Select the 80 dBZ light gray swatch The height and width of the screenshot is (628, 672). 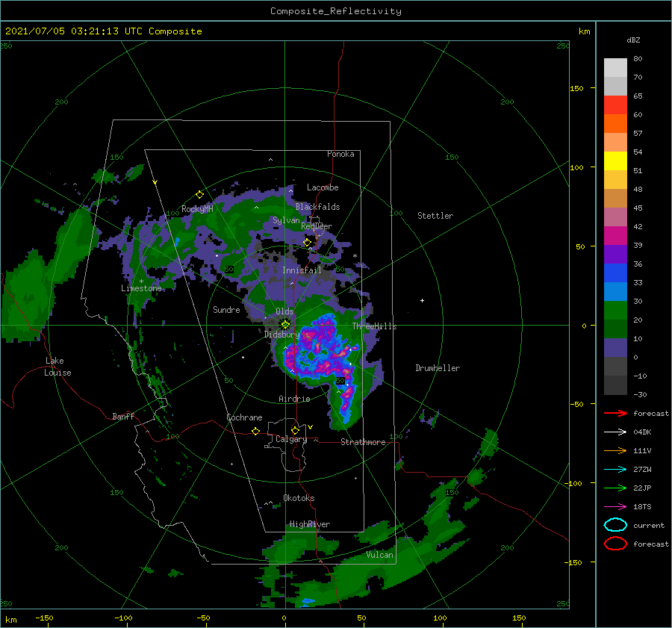[x=615, y=67]
